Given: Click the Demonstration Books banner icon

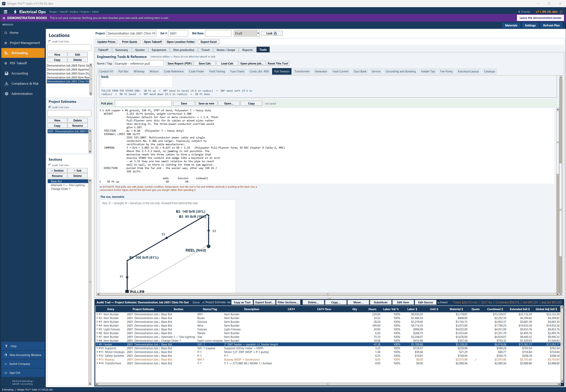Looking at the screenshot, I should [x=4, y=18].
